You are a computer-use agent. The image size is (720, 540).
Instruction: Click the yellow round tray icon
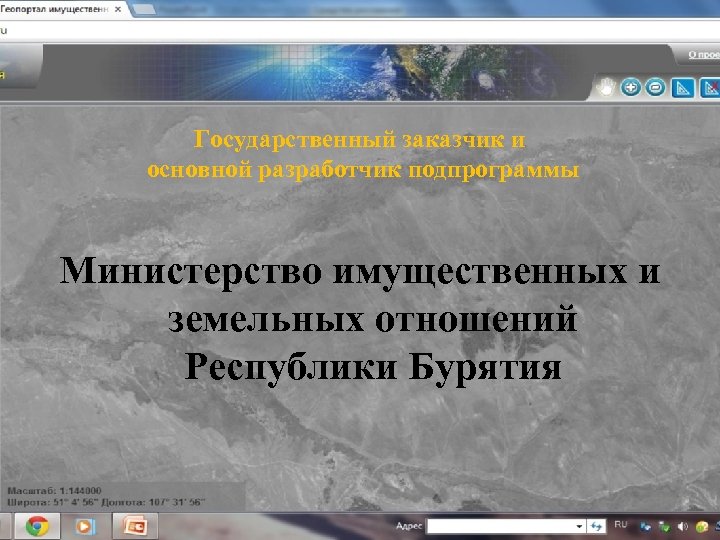pyautogui.click(x=702, y=527)
